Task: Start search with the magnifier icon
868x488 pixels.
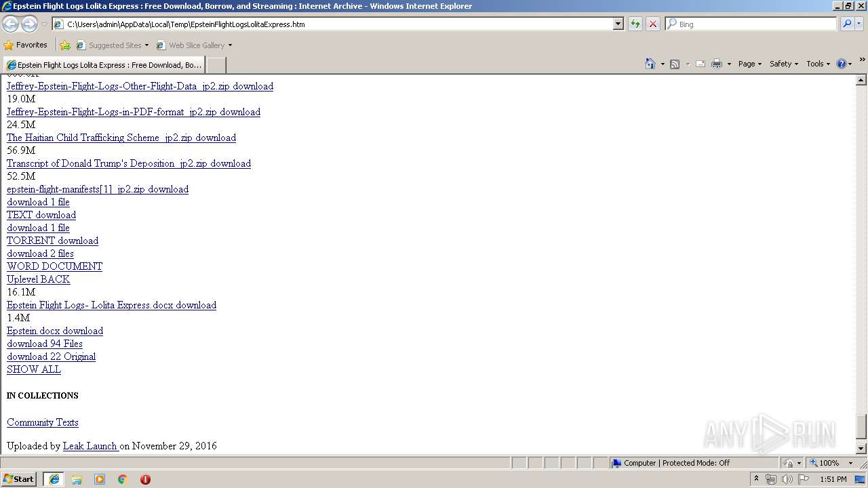Action: point(847,24)
